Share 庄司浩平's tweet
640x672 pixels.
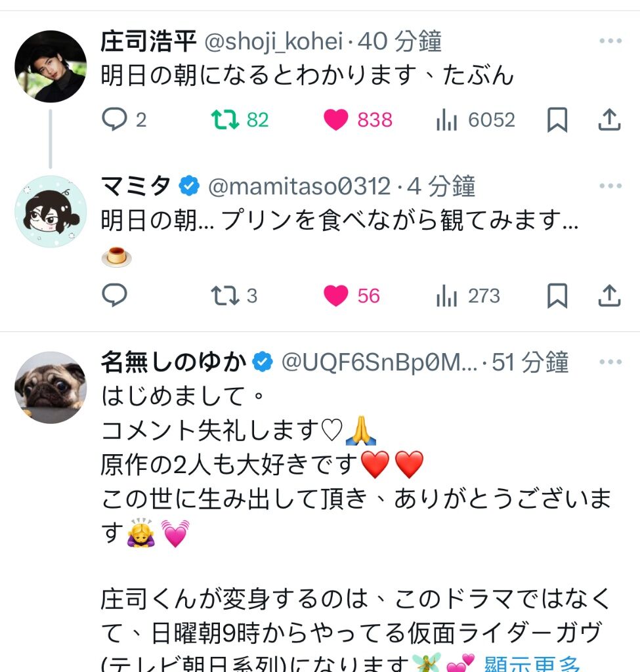coord(609,119)
